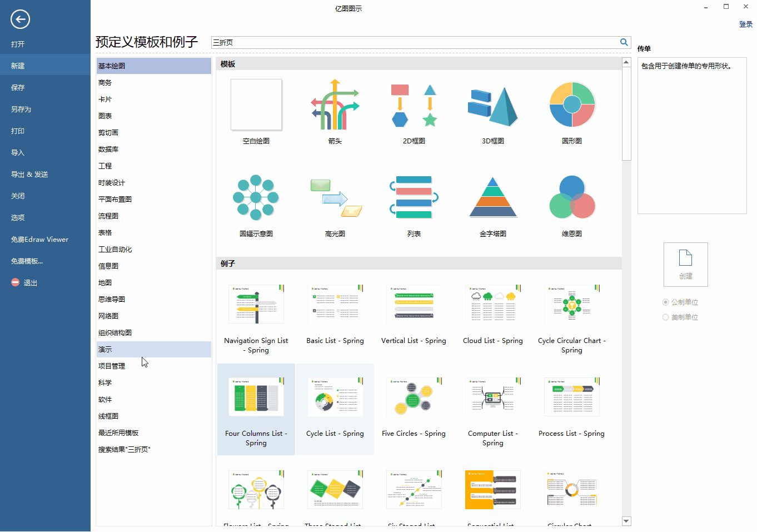Select the 流程图 category
The height and width of the screenshot is (532, 757).
tap(108, 216)
